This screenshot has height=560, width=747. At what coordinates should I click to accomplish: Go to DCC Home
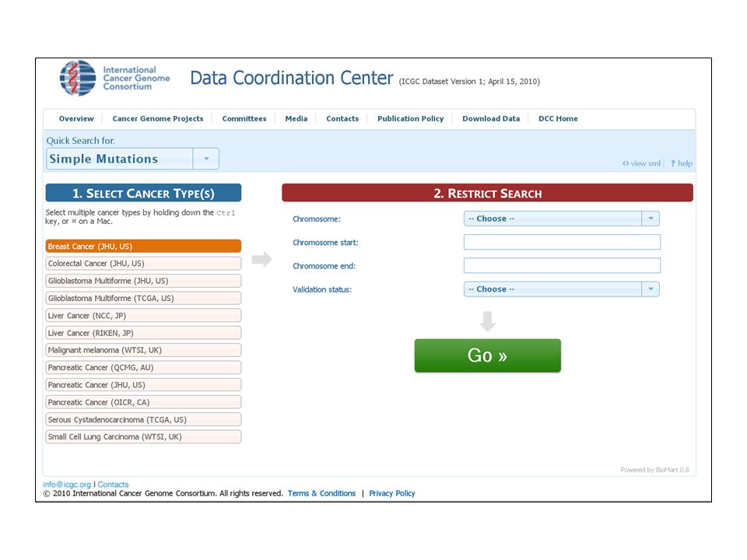(x=558, y=118)
